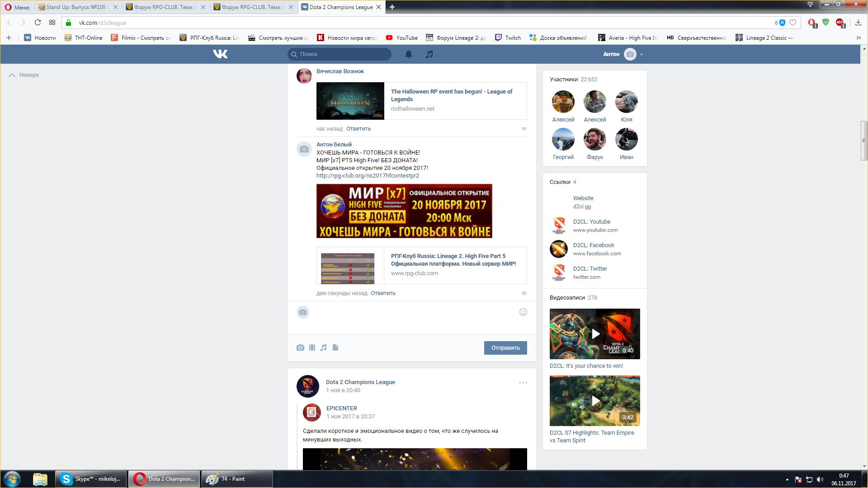The height and width of the screenshot is (488, 868).
Task: Attach a document to the comment
Action: [335, 347]
